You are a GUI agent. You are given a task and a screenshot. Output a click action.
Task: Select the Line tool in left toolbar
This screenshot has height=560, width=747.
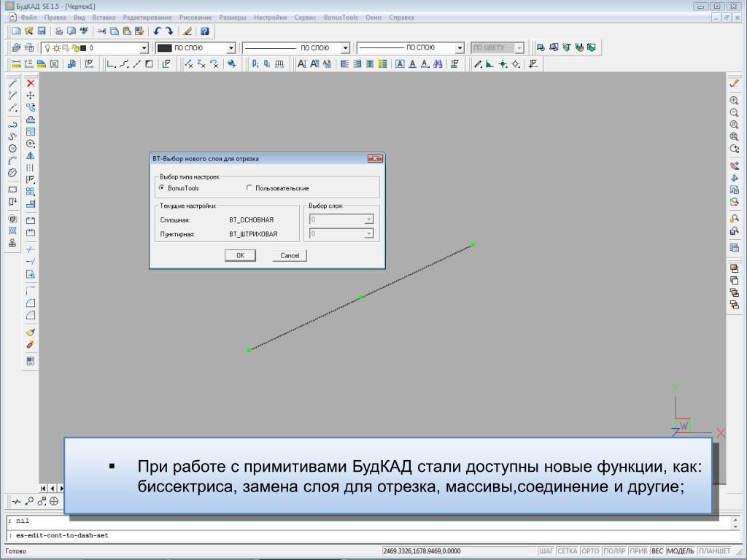[x=13, y=83]
